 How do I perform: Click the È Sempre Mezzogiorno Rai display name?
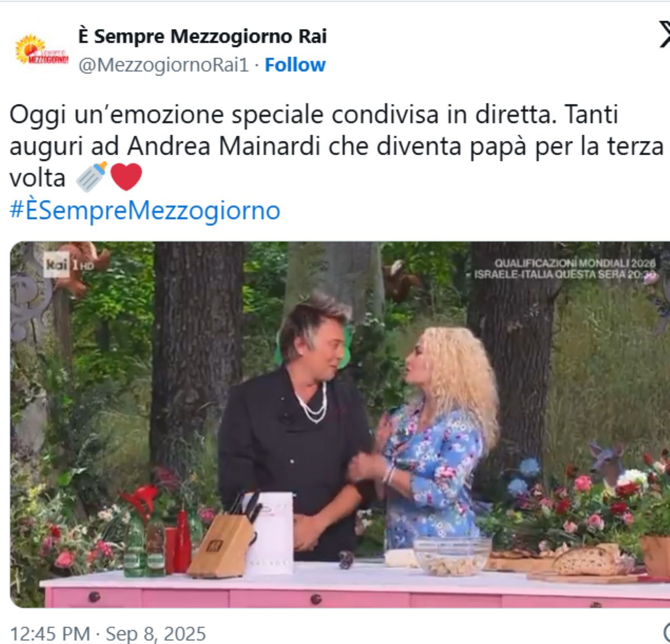[202, 36]
